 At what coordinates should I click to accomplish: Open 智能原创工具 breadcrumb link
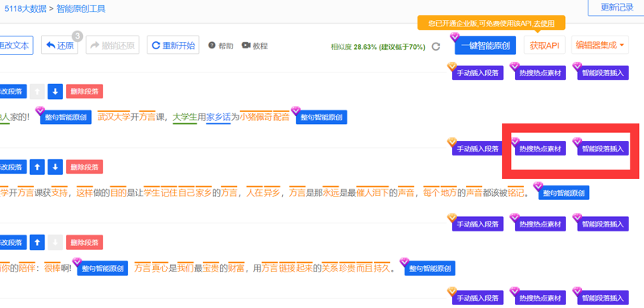pos(81,9)
